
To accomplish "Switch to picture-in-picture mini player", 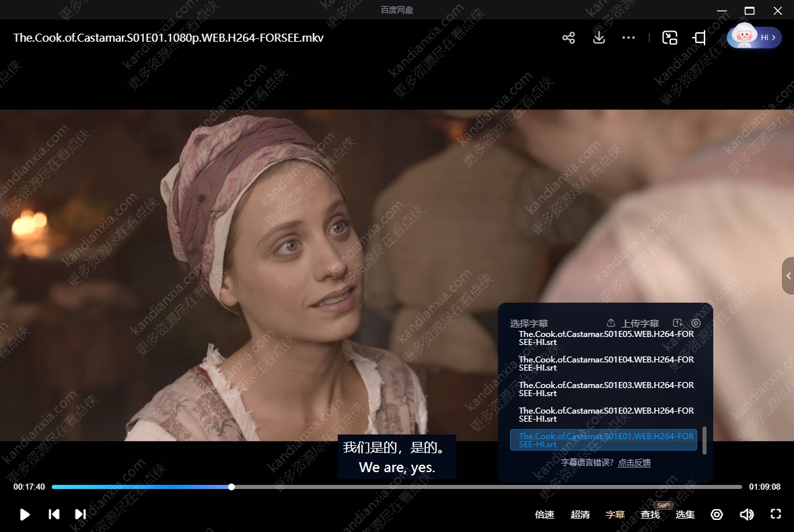I will (x=670, y=38).
